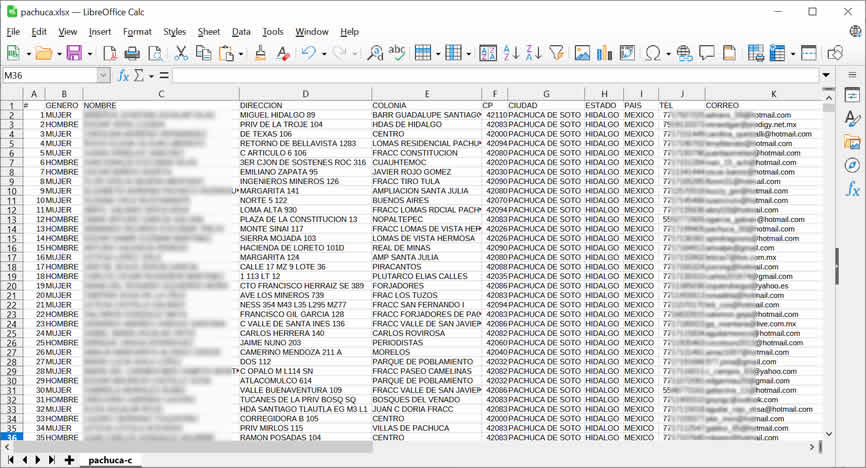Expand the formula bar
This screenshot has width=866, height=468.
(x=826, y=75)
